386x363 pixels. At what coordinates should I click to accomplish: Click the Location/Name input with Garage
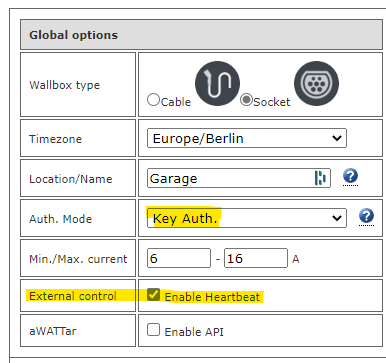coord(239,178)
